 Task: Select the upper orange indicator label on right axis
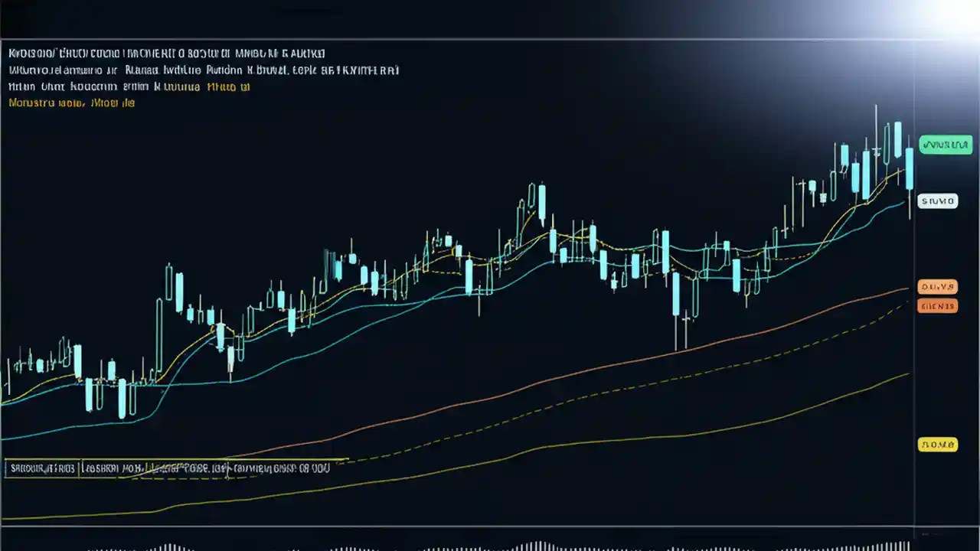coord(937,285)
